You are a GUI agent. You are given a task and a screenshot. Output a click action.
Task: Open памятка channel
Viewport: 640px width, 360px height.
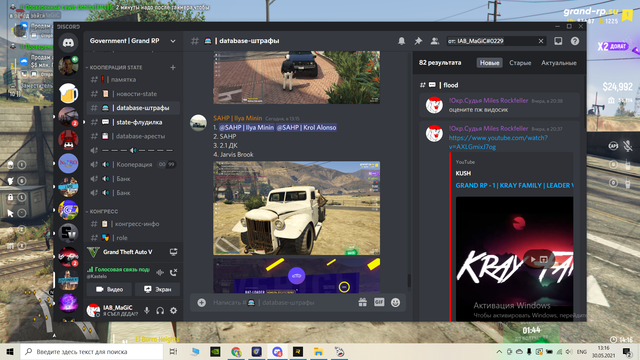coord(133,80)
